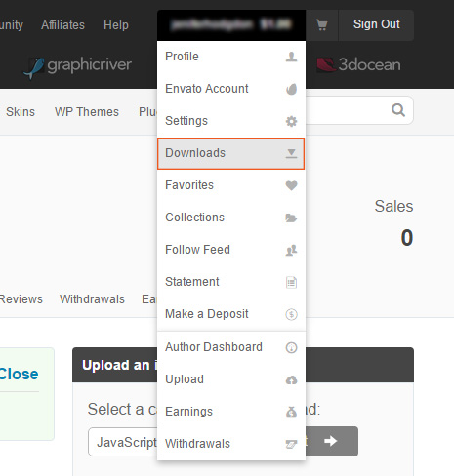Image resolution: width=454 pixels, height=476 pixels.
Task: Choose Withdrawals in the dropdown menu
Action: (231, 444)
